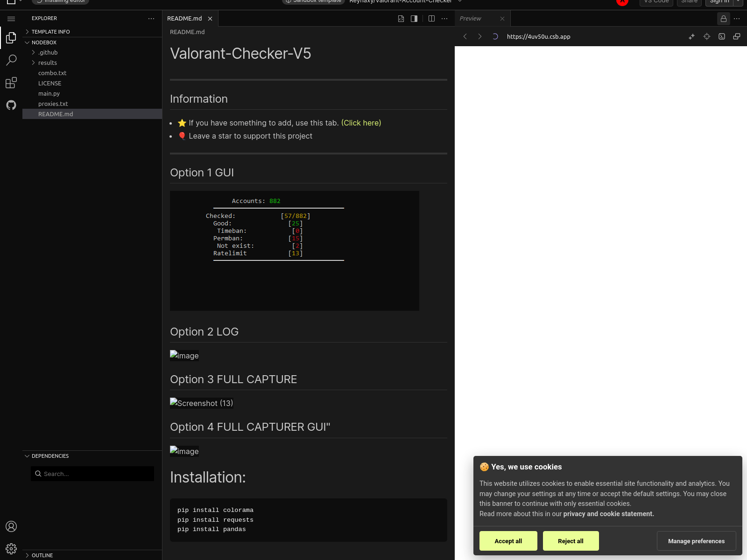747x560 pixels.
Task: Click the Sign in button
Action: click(719, 2)
